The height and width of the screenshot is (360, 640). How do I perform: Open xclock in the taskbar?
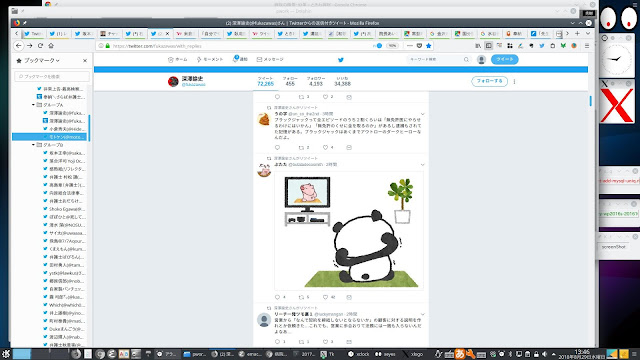pos(359,354)
